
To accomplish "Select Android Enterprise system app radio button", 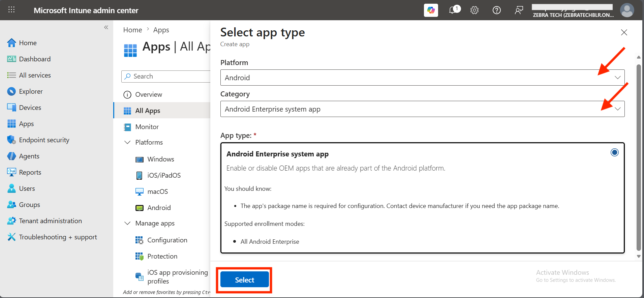I will tap(615, 152).
